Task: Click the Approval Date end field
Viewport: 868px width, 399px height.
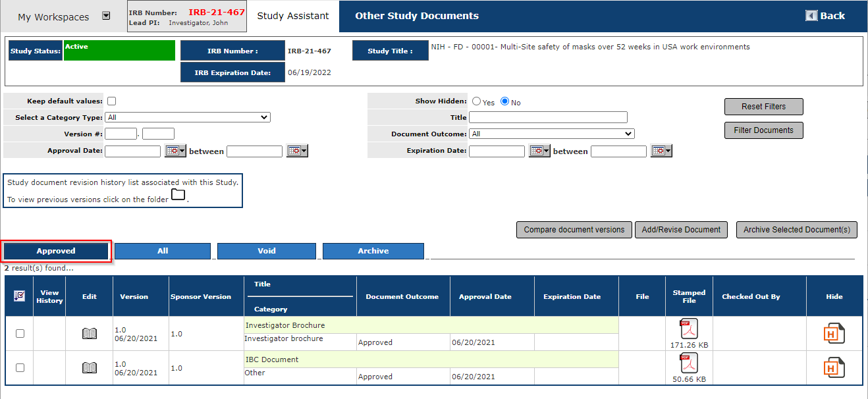Action: tap(254, 151)
